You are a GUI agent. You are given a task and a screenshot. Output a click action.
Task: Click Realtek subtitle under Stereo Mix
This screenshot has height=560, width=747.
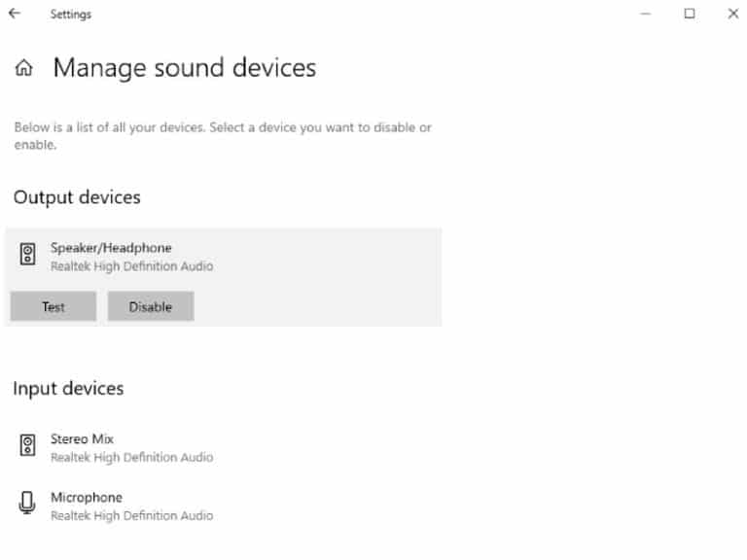pos(131,457)
